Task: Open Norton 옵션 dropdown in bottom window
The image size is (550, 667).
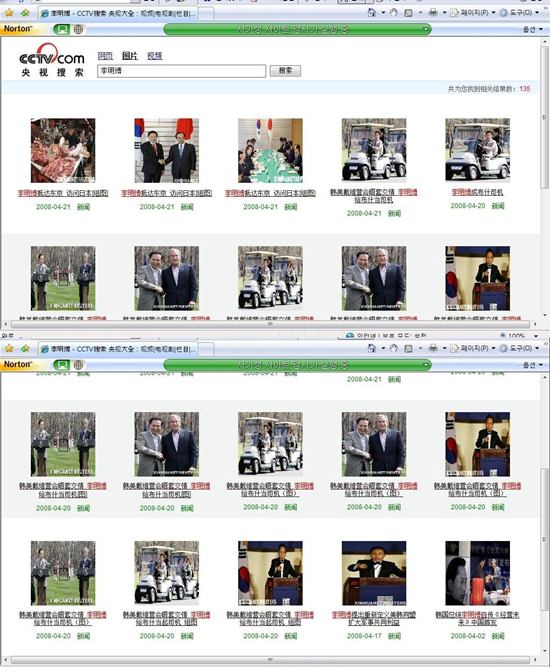Action: tap(532, 365)
